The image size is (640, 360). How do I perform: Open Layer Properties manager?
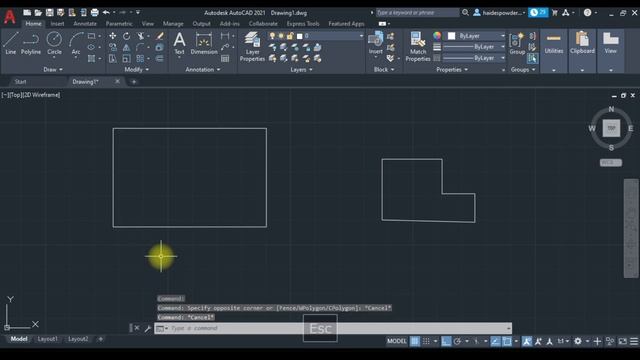252,47
